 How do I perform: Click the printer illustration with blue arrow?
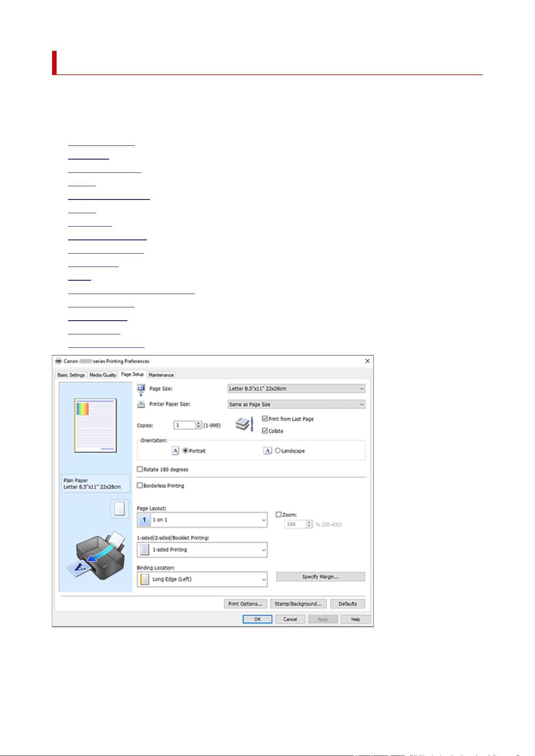[x=97, y=556]
